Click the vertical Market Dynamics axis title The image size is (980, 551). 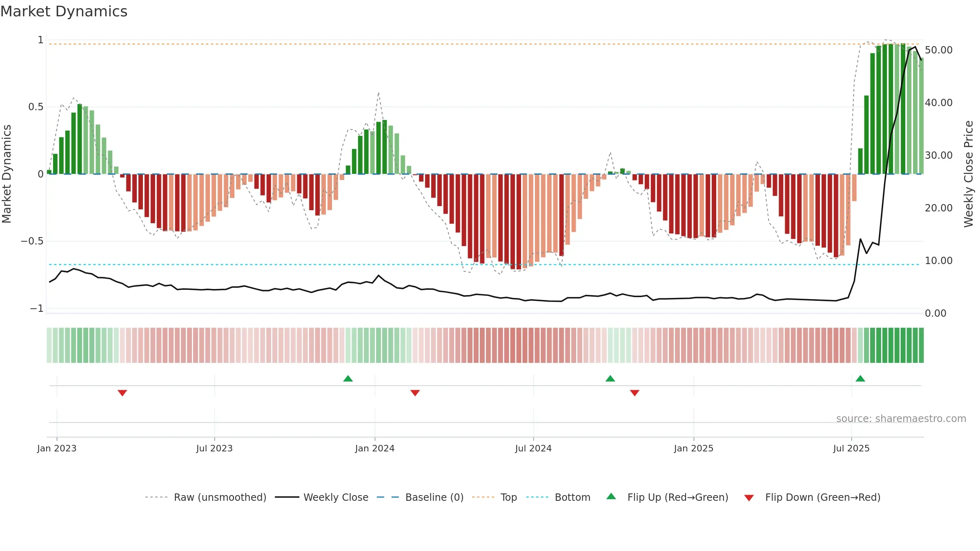coord(7,174)
